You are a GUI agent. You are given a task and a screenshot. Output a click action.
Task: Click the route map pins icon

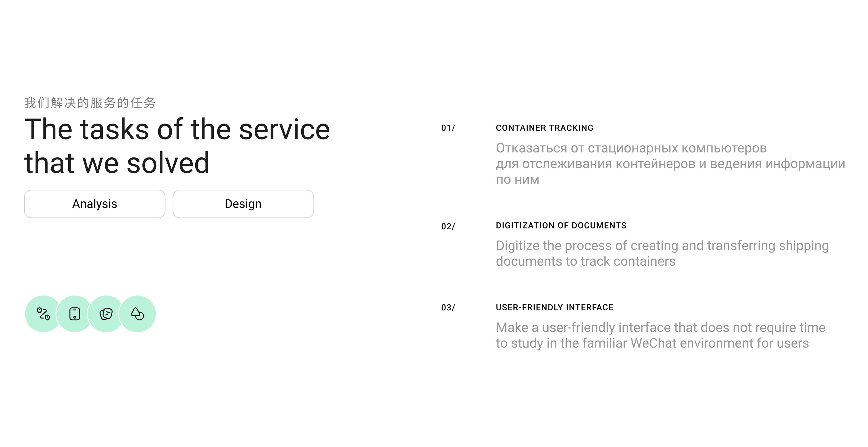[x=43, y=314]
